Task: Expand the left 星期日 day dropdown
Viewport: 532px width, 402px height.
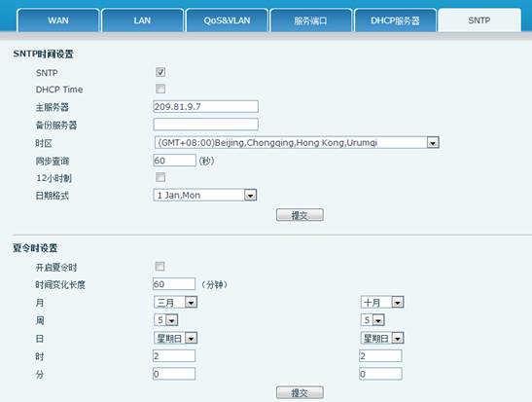Action: [175, 338]
